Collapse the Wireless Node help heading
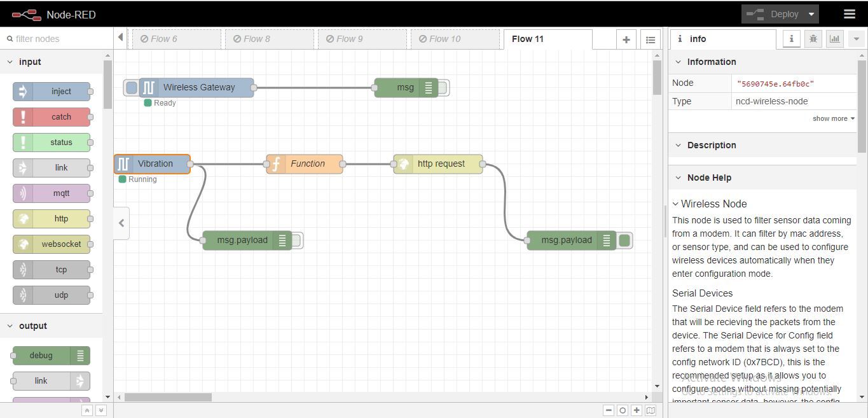 (710, 204)
